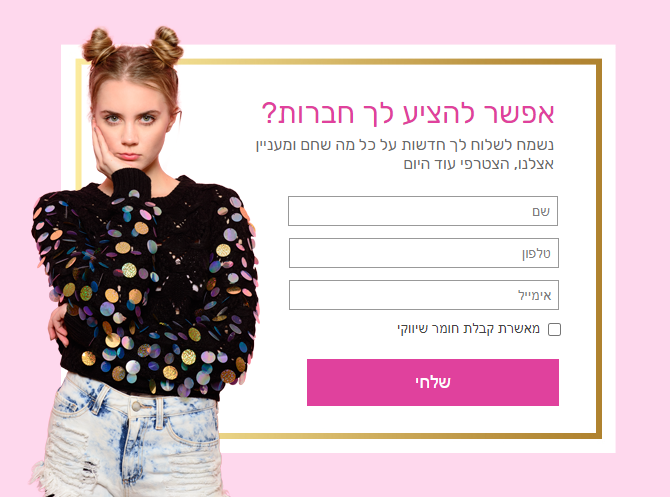670x497 pixels.
Task: Click the model's face in the photo
Action: (130, 122)
